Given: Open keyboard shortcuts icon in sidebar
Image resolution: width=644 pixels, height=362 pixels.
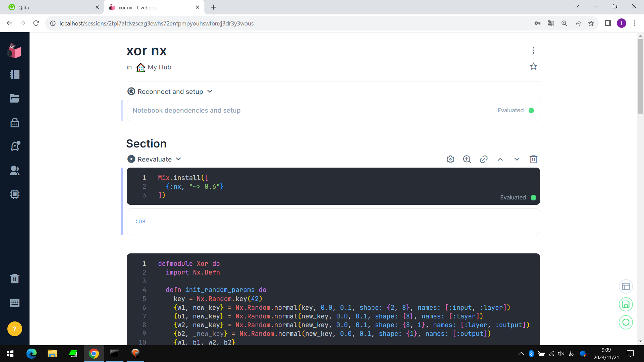Looking at the screenshot, I should (15, 303).
